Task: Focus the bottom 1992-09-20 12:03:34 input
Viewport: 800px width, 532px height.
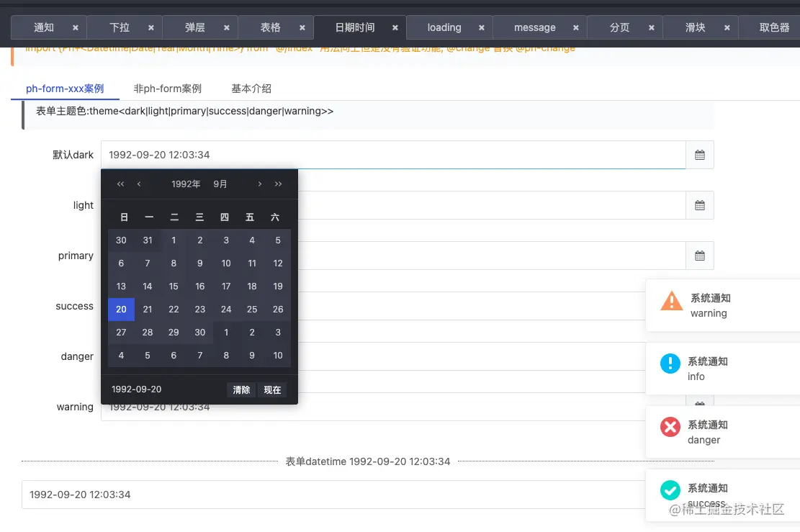Action: click(333, 495)
